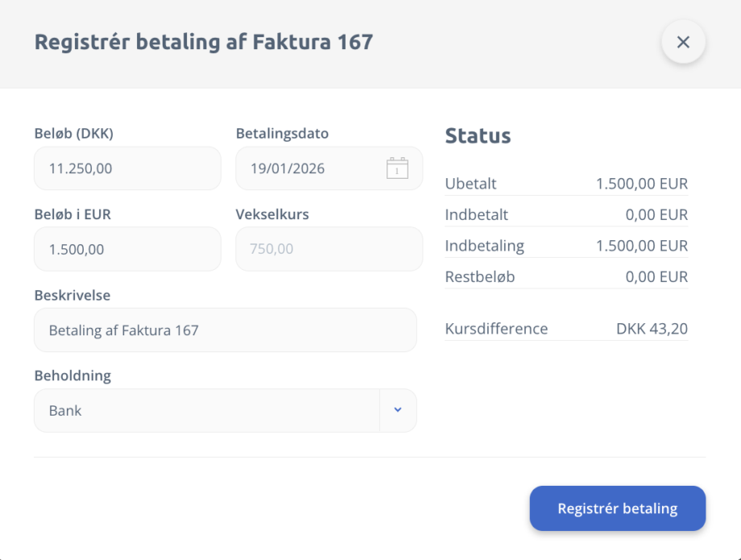This screenshot has width=741, height=560.
Task: Select the Betalingsdato date text 19/01/2026
Action: click(288, 168)
